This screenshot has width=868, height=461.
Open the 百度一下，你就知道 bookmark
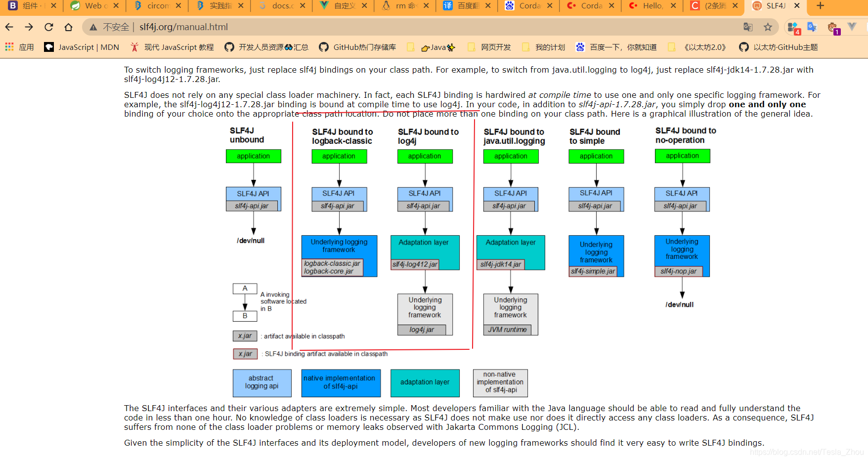pos(616,47)
